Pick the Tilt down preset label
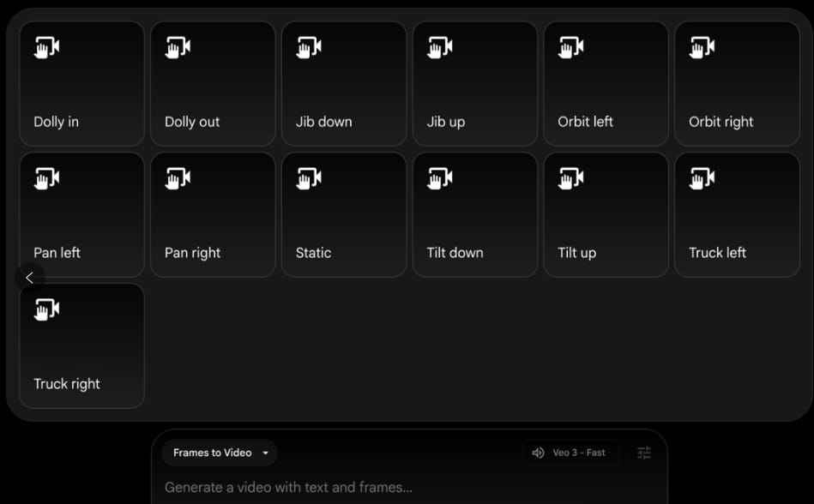This screenshot has height=504, width=814. (455, 253)
